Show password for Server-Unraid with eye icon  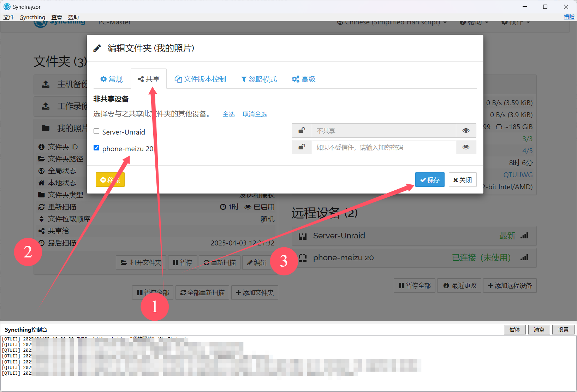point(466,131)
